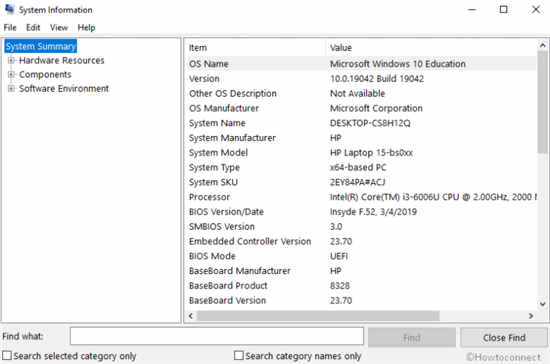550x364 pixels.
Task: Click the vertical scrollbar up arrow
Action: [543, 45]
